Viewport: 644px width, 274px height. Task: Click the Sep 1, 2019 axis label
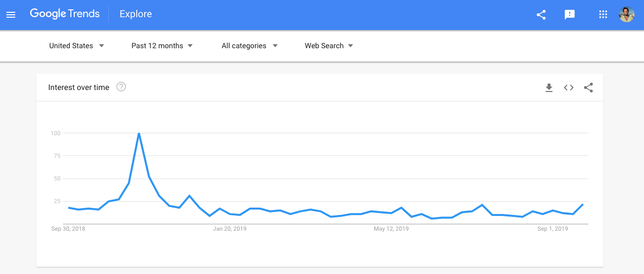[x=552, y=229]
